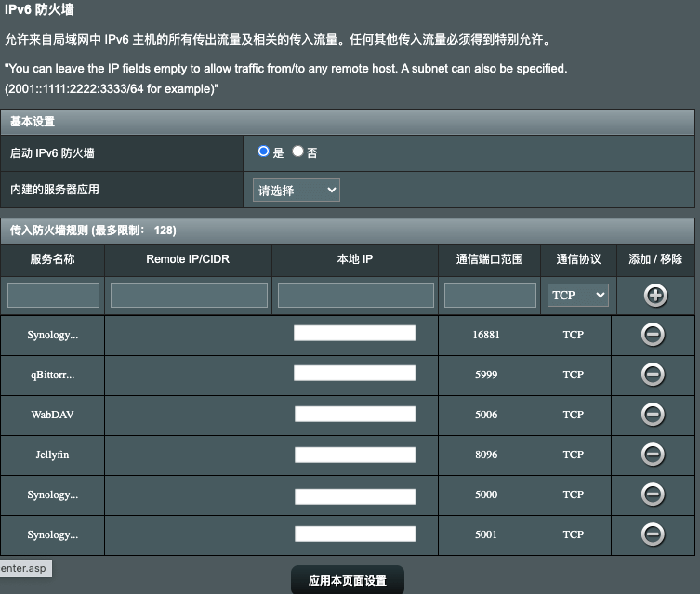Delete the Jellyfin port 8096 rule
This screenshot has width=700, height=594.
click(x=653, y=455)
